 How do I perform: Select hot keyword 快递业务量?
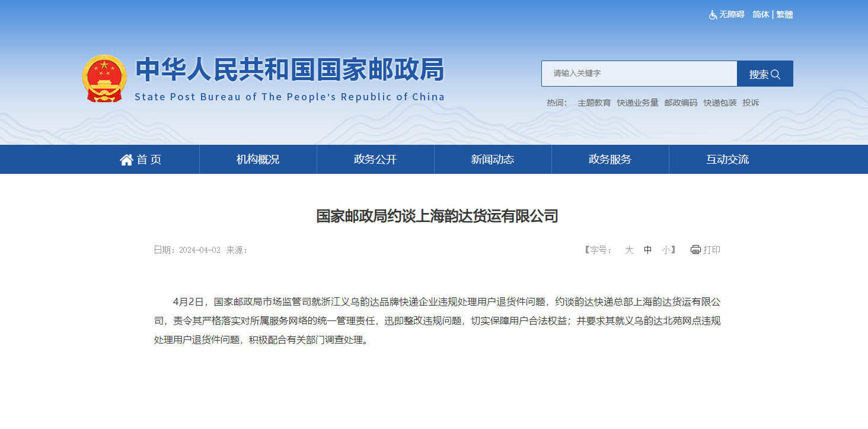[637, 103]
